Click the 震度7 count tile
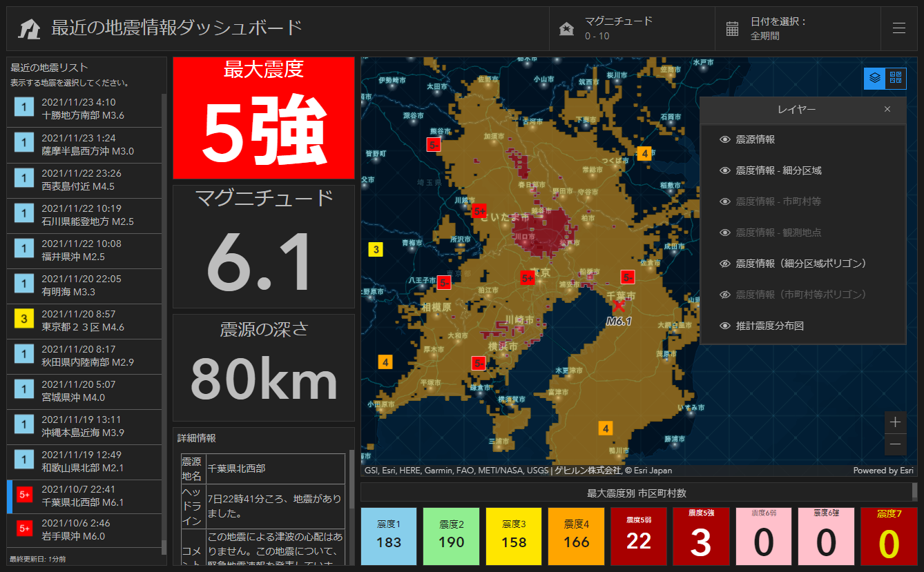The width and height of the screenshot is (924, 572). point(889,536)
